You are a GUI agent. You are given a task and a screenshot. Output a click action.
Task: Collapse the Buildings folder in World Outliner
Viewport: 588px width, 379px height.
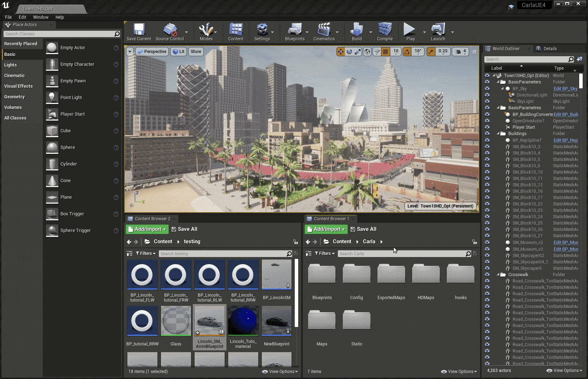click(498, 134)
